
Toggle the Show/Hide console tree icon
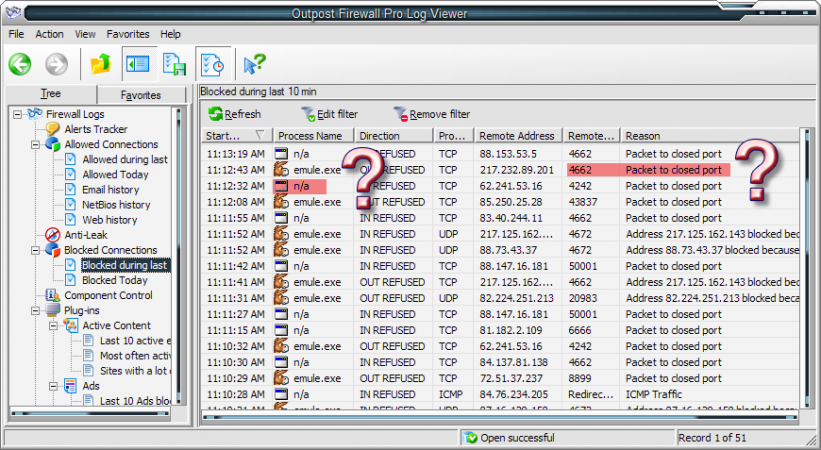tap(138, 64)
